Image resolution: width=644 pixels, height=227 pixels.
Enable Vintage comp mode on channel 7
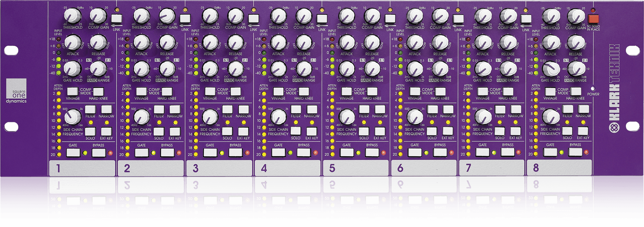coord(482,91)
